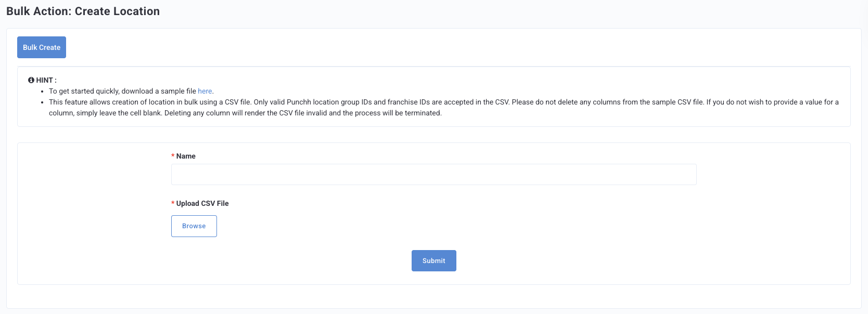Click the "Bulk Action: Create Location" heading

tap(83, 11)
